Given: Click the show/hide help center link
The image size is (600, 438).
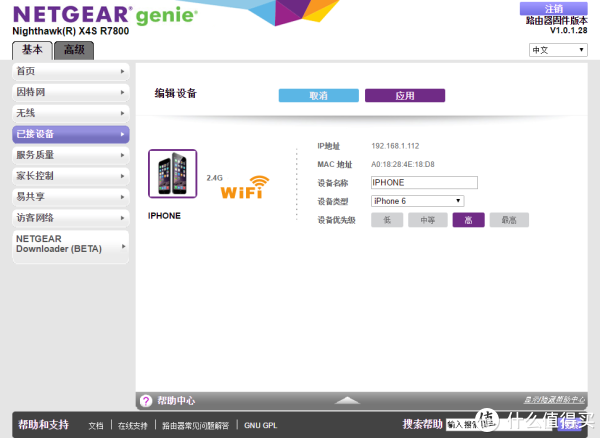Looking at the screenshot, I should click(554, 400).
